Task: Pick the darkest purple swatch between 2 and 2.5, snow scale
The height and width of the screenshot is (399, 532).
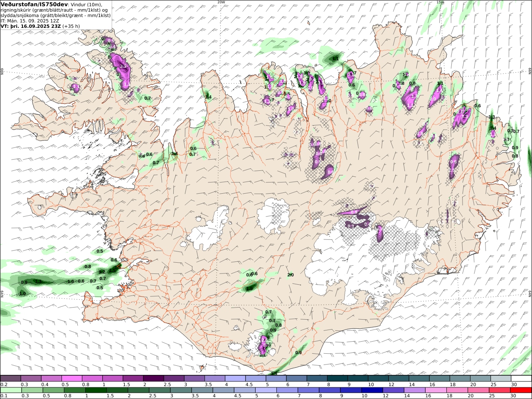Action: pyautogui.click(x=153, y=379)
